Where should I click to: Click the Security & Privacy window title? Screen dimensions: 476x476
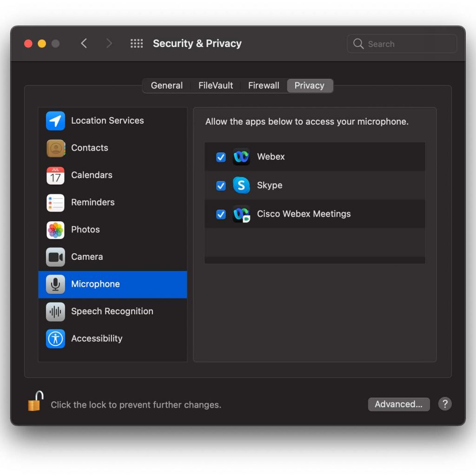point(197,44)
